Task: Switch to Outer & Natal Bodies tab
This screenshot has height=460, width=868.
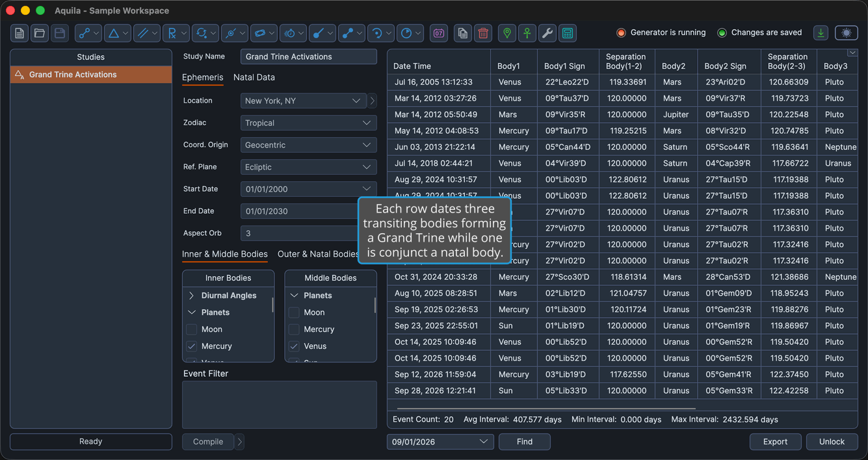Action: point(318,254)
